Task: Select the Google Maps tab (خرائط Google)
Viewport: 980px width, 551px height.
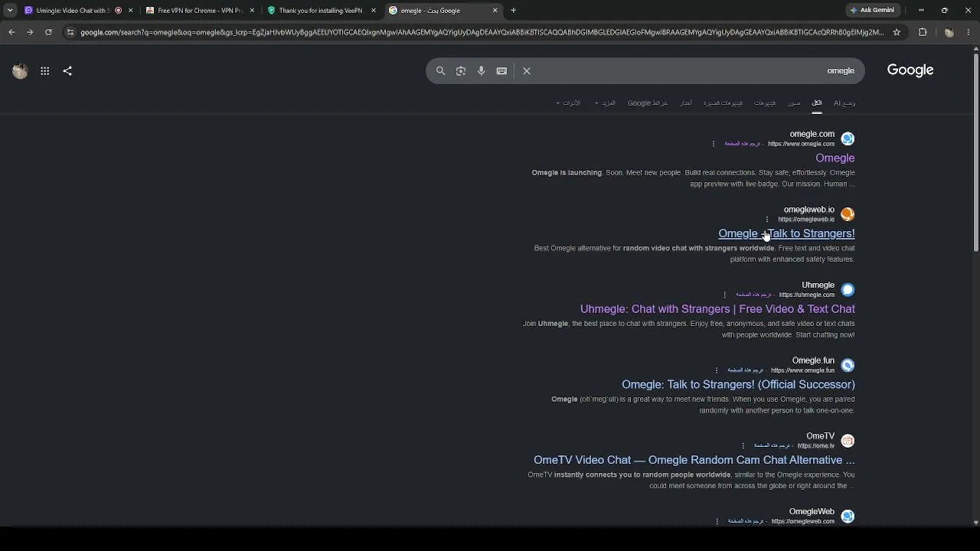Action: pyautogui.click(x=648, y=103)
